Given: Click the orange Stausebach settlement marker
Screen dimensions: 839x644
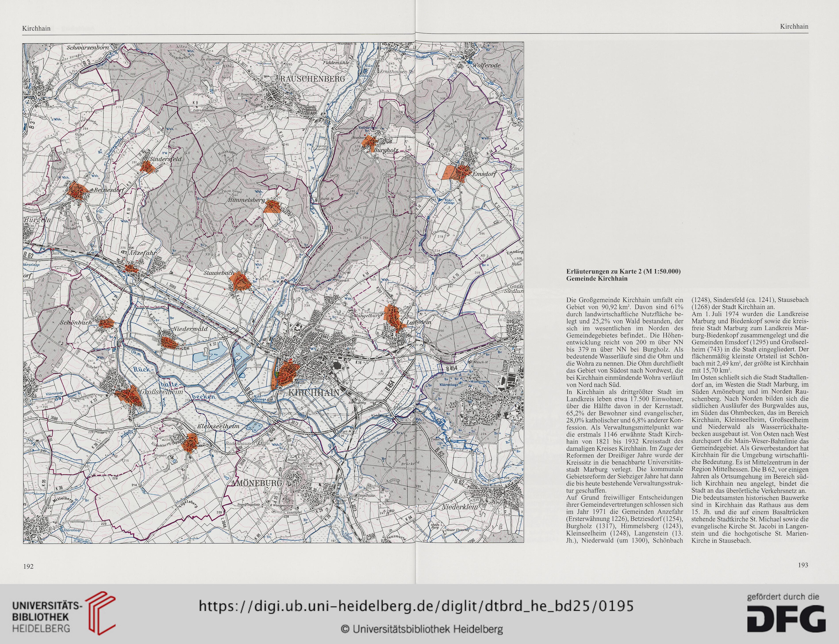Looking at the screenshot, I should (240, 281).
